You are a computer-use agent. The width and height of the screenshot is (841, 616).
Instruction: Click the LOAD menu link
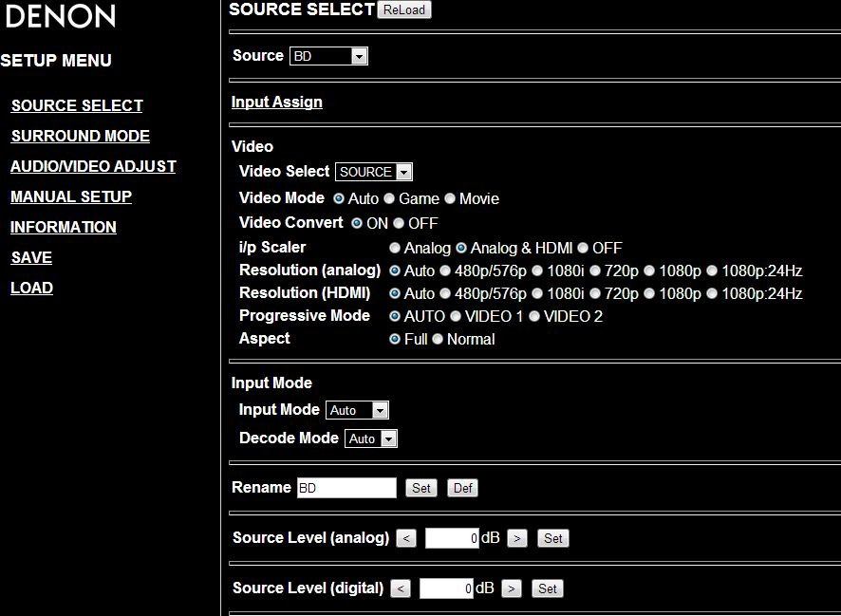pos(31,288)
